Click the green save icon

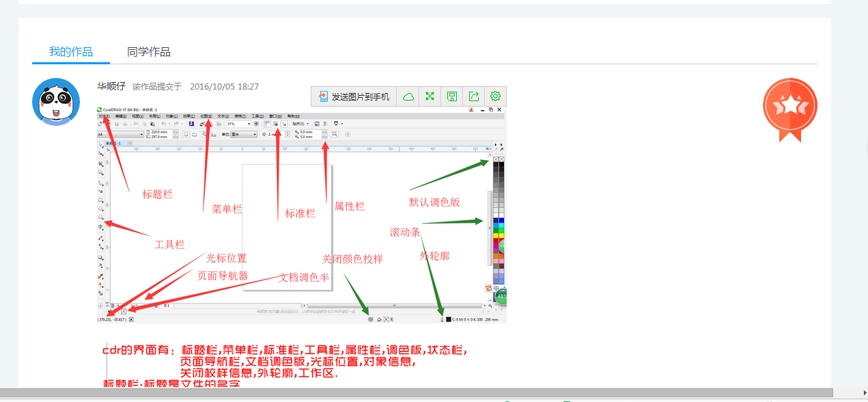coord(452,96)
